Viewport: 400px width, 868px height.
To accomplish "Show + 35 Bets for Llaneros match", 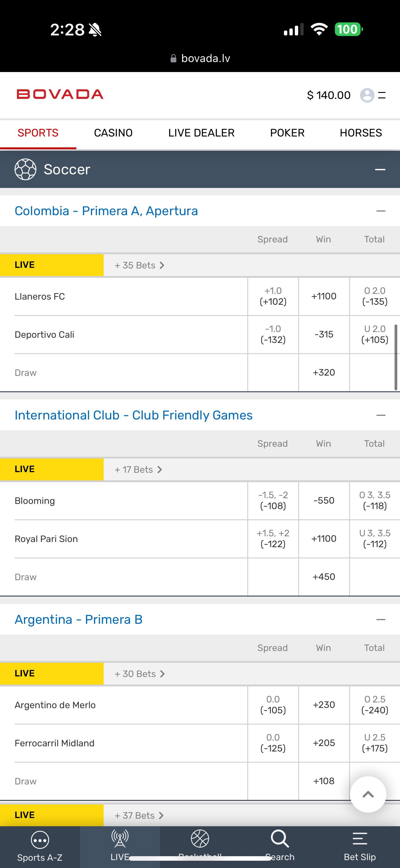I will click(139, 265).
